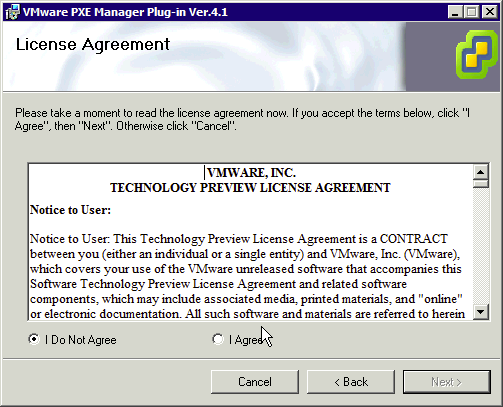The height and width of the screenshot is (407, 503).
Task: Click the empty scrollbar track below the thumb
Action: click(x=481, y=246)
